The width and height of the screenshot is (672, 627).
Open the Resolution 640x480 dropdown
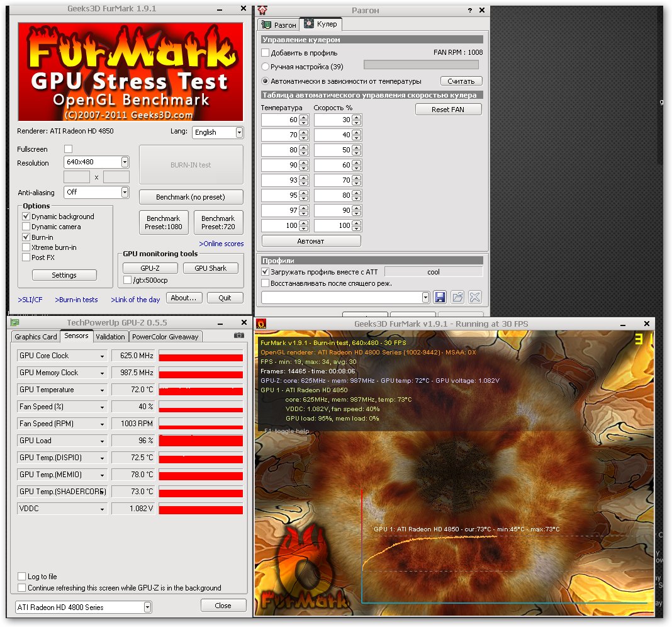pyautogui.click(x=125, y=162)
